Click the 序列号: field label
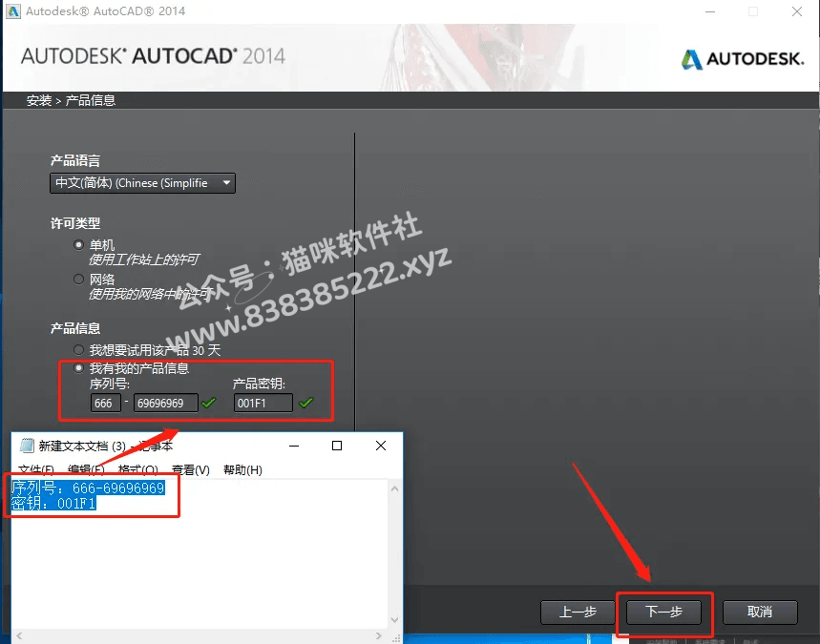 pos(110,384)
